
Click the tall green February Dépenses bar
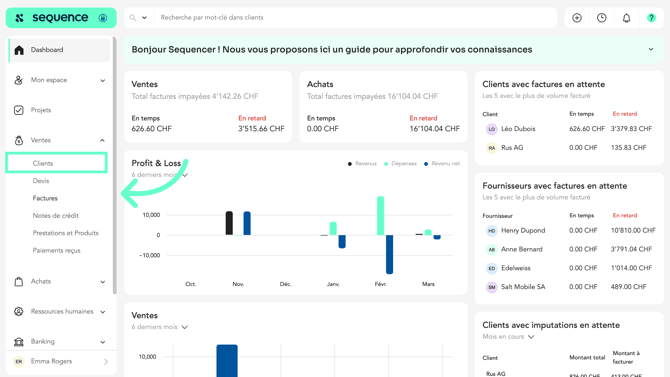point(380,216)
